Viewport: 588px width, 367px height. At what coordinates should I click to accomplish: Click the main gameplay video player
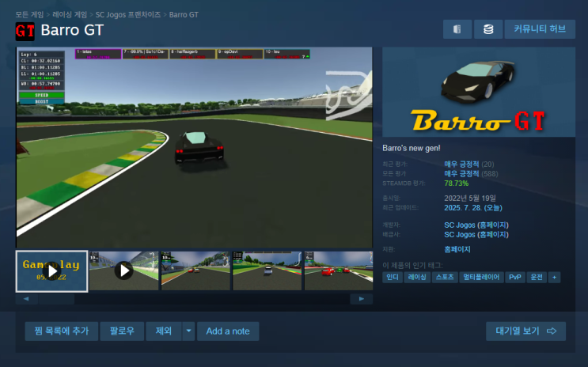(x=194, y=147)
